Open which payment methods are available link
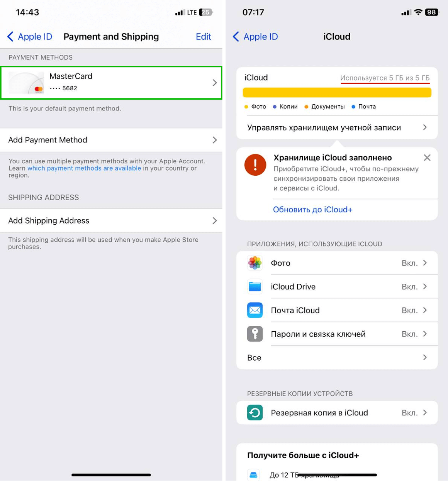 coord(85,168)
